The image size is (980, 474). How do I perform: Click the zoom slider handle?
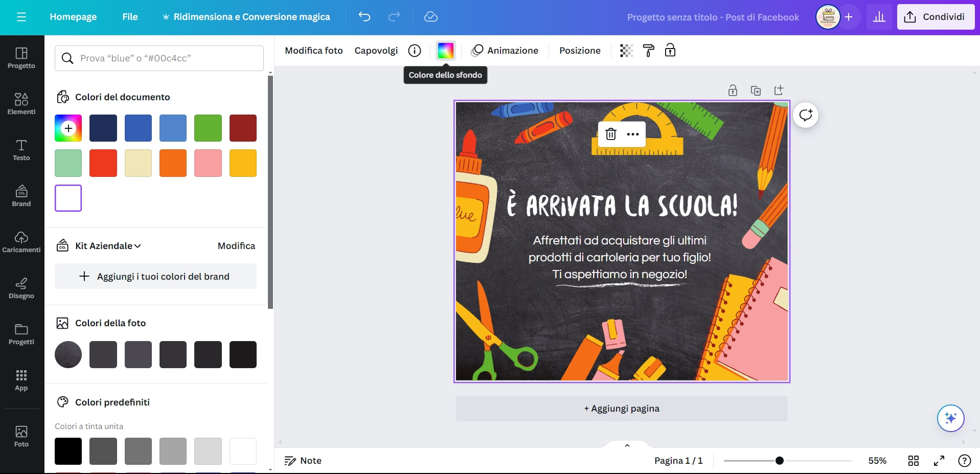pos(780,461)
